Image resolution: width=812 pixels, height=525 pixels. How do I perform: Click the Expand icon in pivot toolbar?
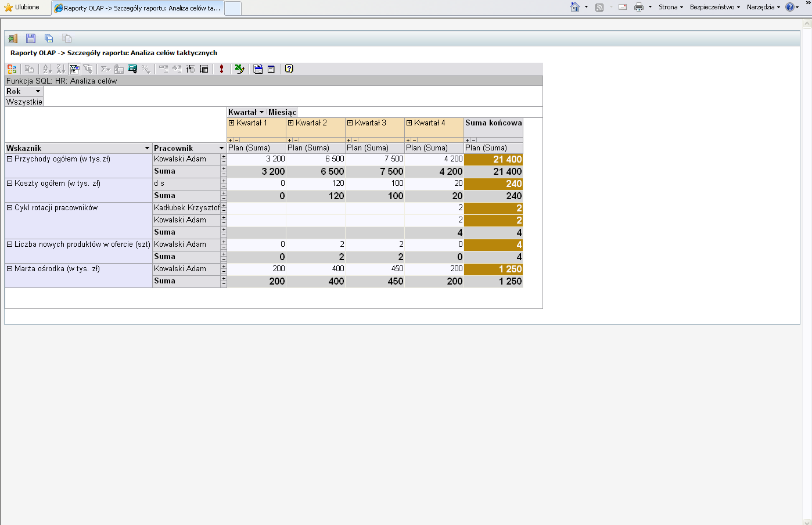coord(177,69)
